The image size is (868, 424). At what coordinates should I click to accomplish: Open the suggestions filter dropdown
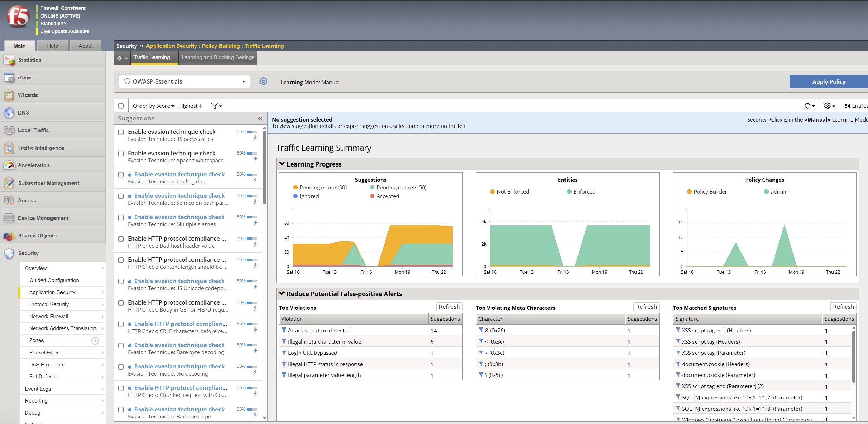click(217, 106)
